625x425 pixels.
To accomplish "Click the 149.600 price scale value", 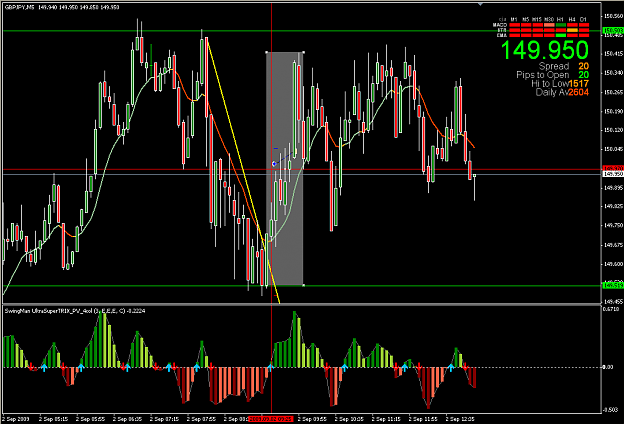I will tap(614, 264).
